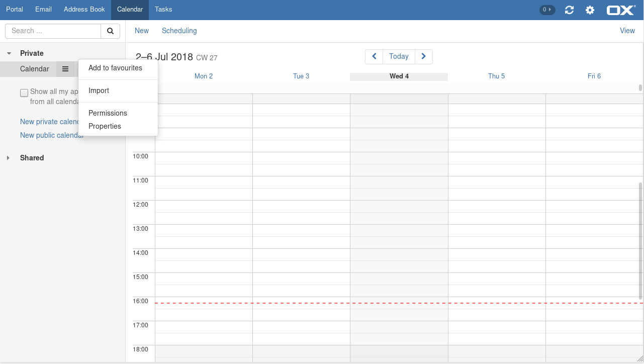Click the calendar vertical scrollbar

tap(640, 240)
